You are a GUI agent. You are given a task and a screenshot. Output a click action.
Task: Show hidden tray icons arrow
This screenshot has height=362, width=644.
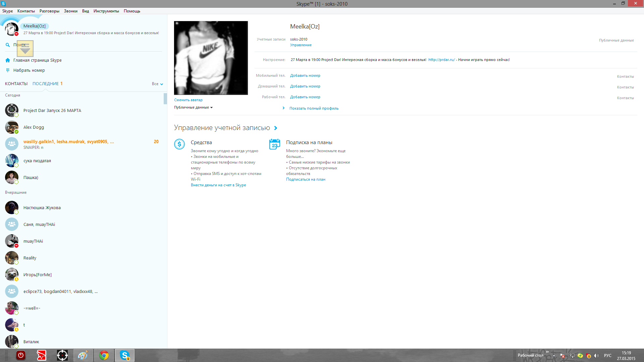(x=554, y=356)
